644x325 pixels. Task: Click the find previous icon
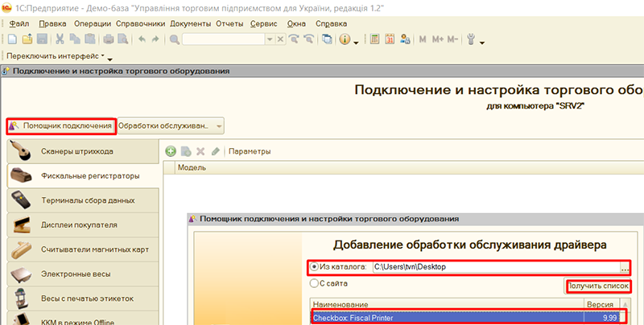[x=308, y=39]
